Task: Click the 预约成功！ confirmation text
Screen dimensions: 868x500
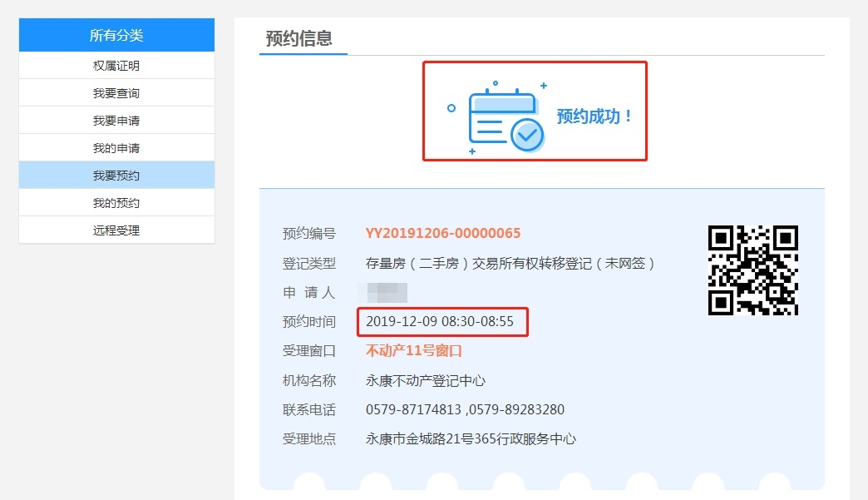Action: pos(595,116)
